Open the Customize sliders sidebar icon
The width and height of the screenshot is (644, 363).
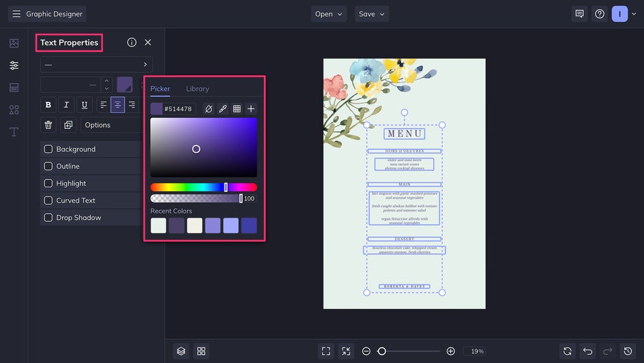14,66
